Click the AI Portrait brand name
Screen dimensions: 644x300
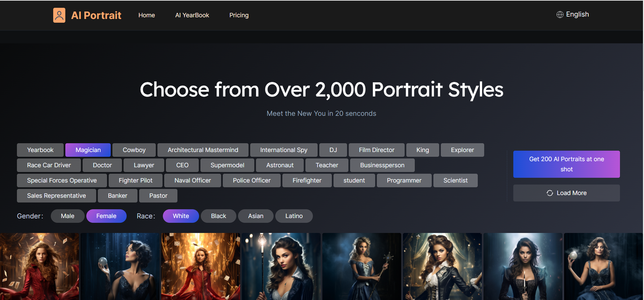[96, 15]
